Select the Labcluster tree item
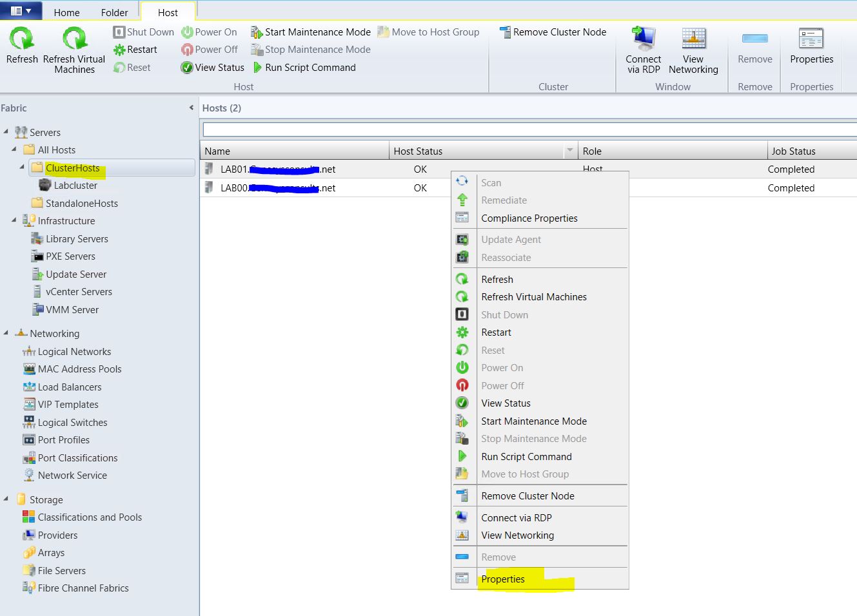 click(75, 186)
